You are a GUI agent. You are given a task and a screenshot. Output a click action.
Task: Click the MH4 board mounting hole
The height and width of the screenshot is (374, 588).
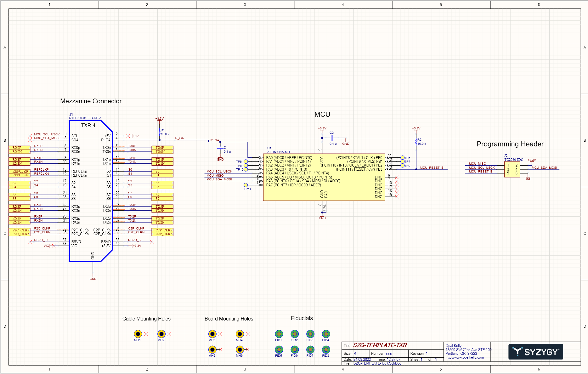(x=240, y=334)
